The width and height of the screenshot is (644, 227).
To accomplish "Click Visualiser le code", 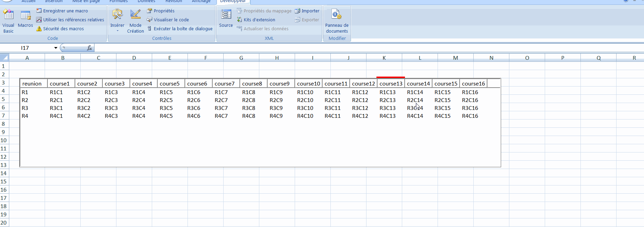I will 168,20.
